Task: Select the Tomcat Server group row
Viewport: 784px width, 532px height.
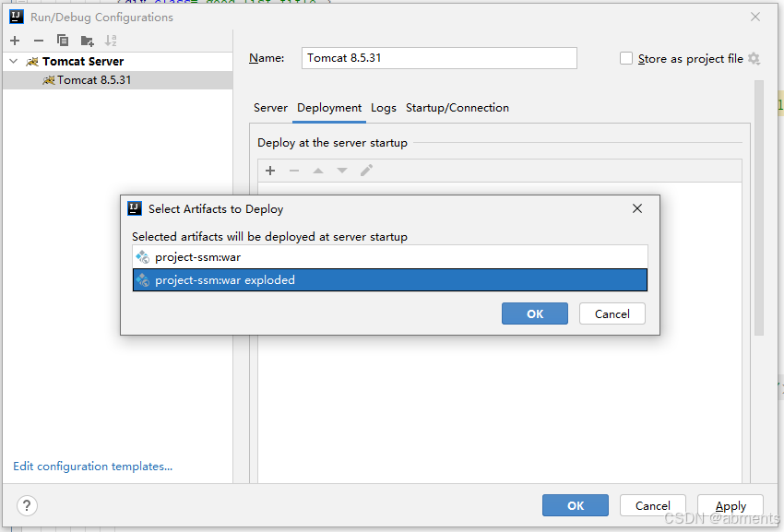Action: coord(117,62)
